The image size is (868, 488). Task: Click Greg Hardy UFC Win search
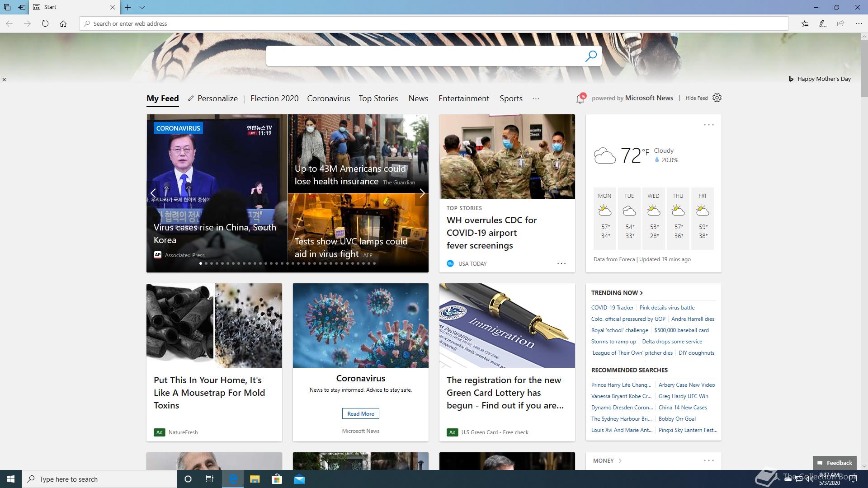coord(683,396)
